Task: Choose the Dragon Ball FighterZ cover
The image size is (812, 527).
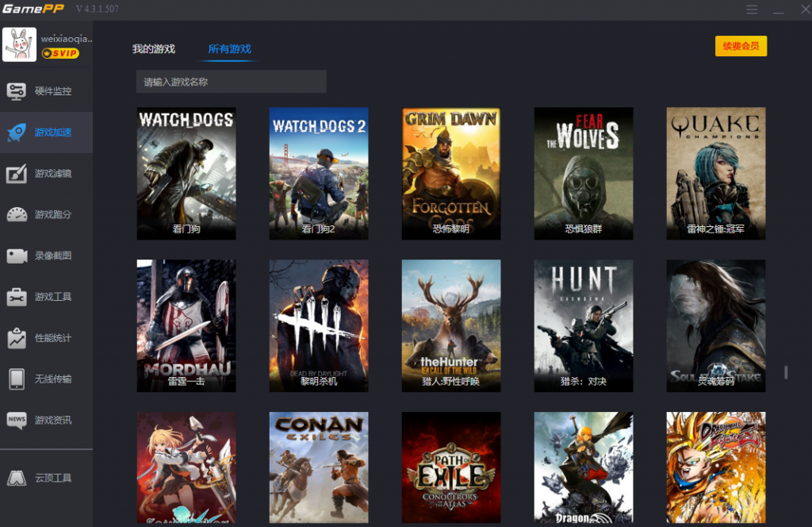Action: click(716, 467)
